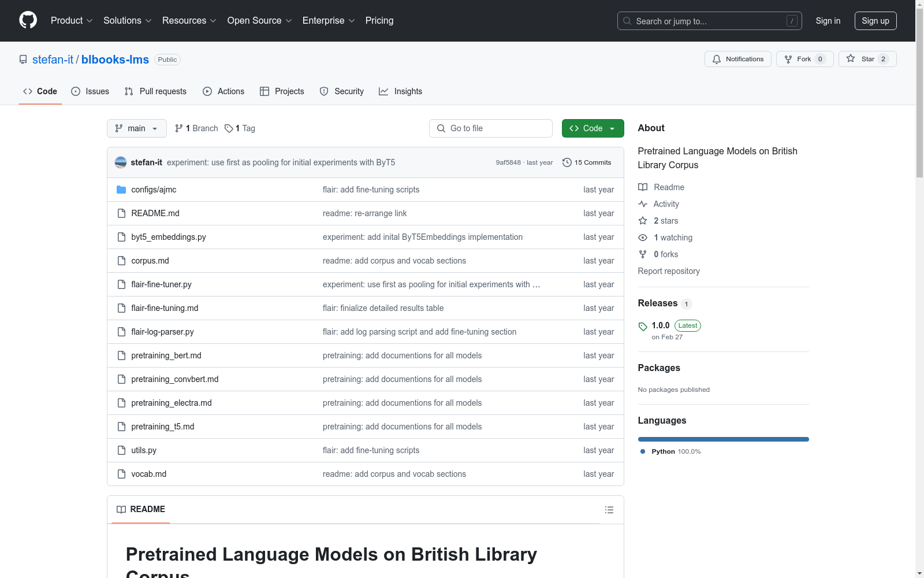Image resolution: width=924 pixels, height=578 pixels.
Task: Open the Pricing page
Action: point(379,21)
